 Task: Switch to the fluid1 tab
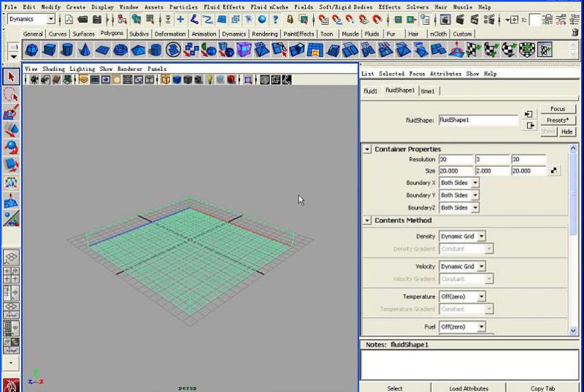click(x=370, y=91)
